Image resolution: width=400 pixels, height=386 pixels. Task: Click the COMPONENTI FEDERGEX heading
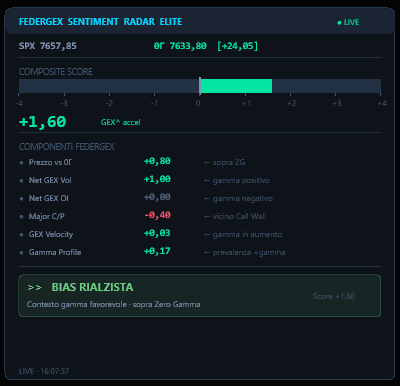click(x=67, y=147)
